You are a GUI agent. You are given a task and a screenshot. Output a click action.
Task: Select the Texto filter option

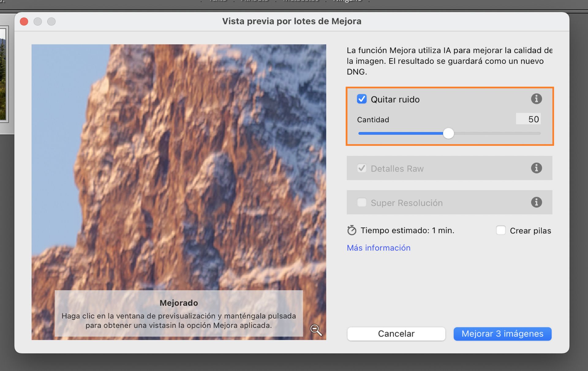[217, 1]
